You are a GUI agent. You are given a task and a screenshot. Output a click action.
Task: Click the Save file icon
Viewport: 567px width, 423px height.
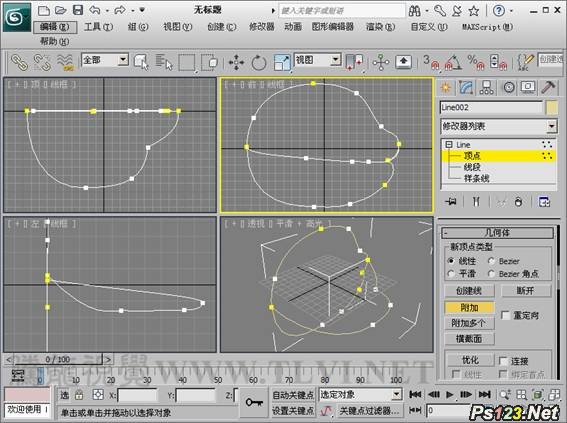(78, 10)
